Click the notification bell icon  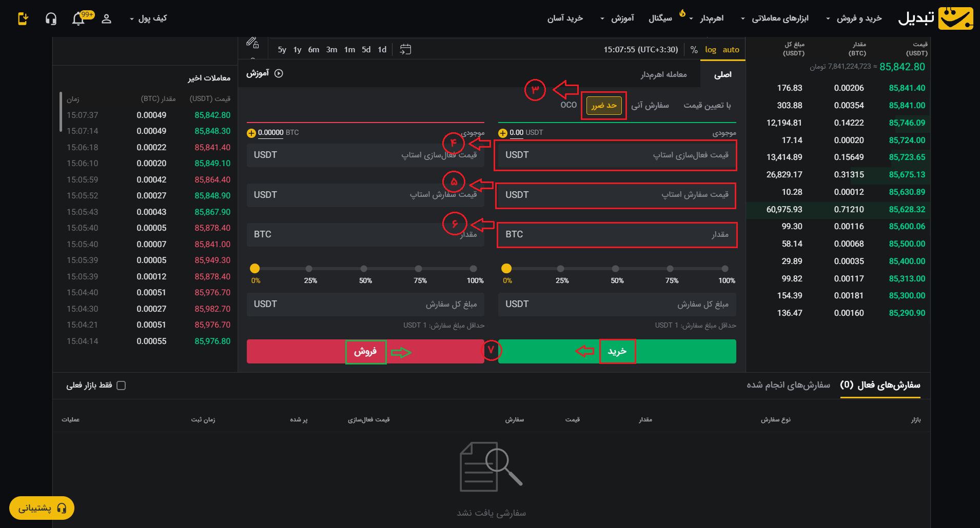[x=79, y=19]
